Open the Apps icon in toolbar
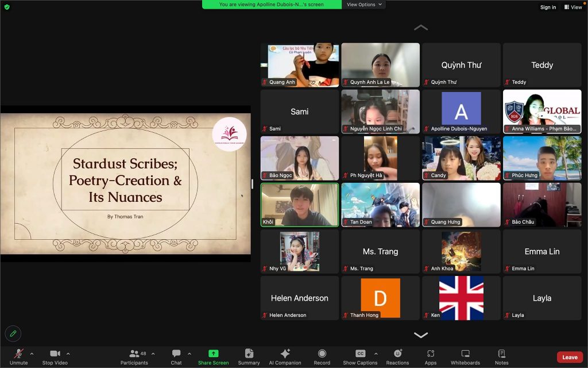 (431, 356)
